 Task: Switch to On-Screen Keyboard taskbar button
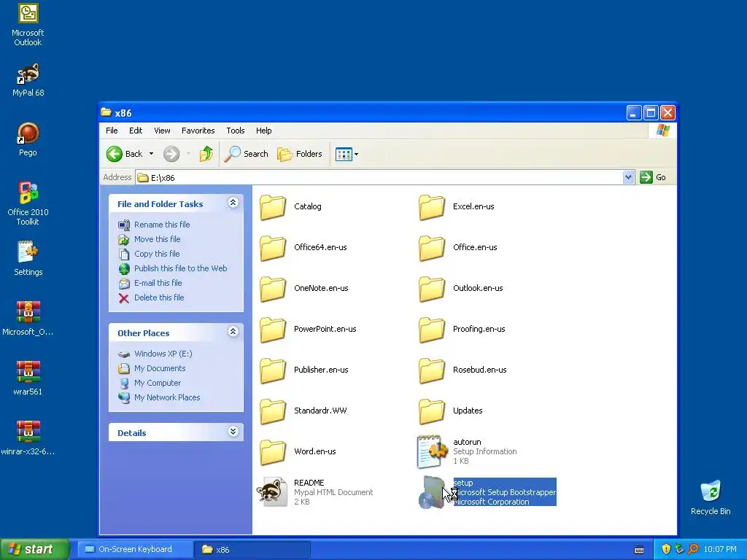pos(135,550)
